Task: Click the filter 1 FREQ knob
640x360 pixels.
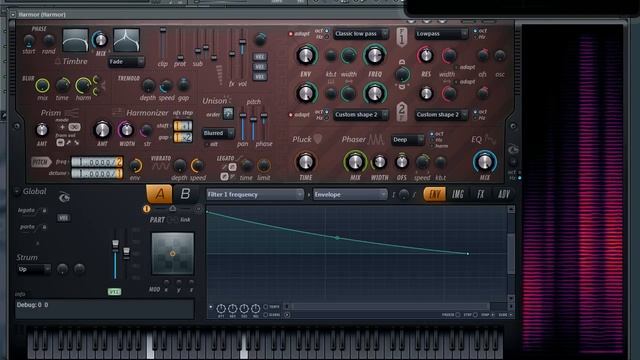Action: 374,56
